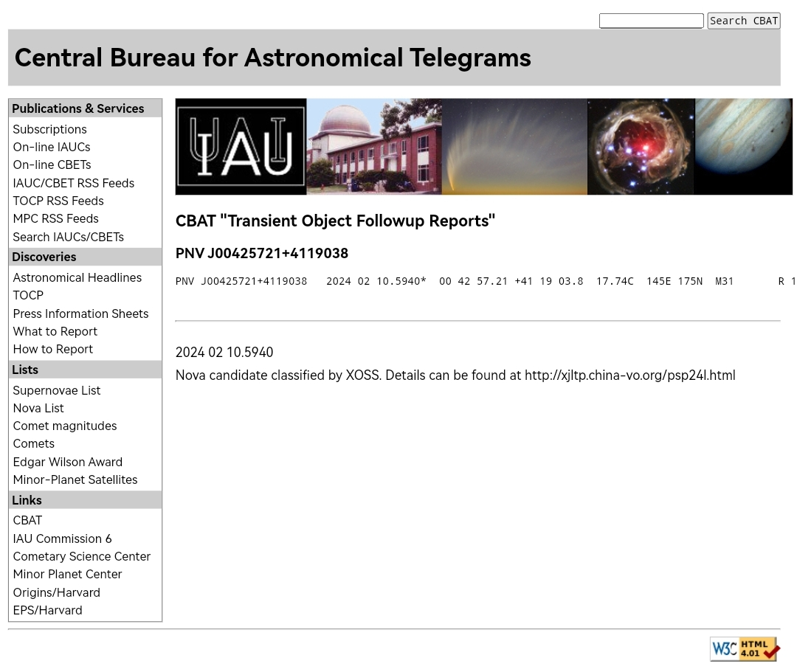Screen dimensions: 797x672
Task: Open the Subscriptions link
Action: pos(50,130)
